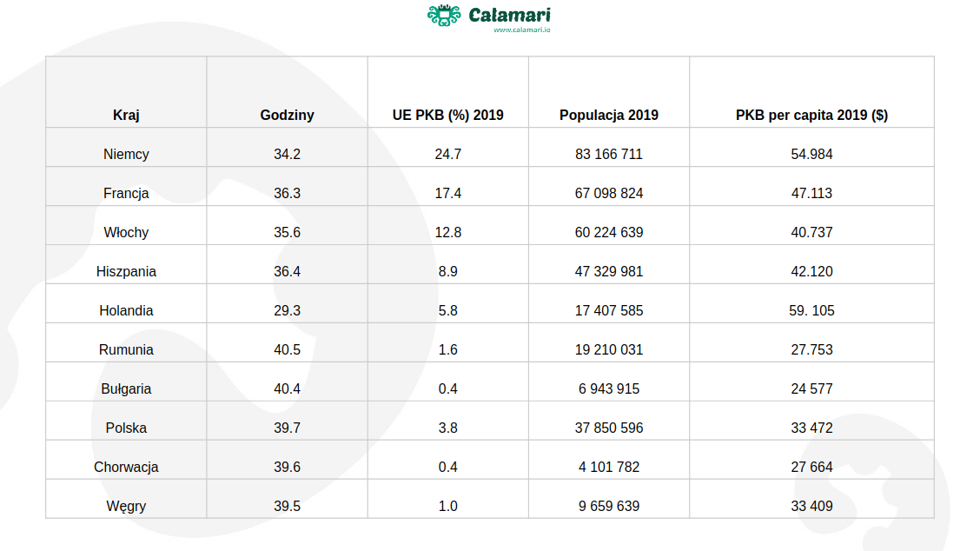The width and height of the screenshot is (980, 551).
Task: Select hours value 29.3 for Holandia
Action: pyautogui.click(x=287, y=311)
